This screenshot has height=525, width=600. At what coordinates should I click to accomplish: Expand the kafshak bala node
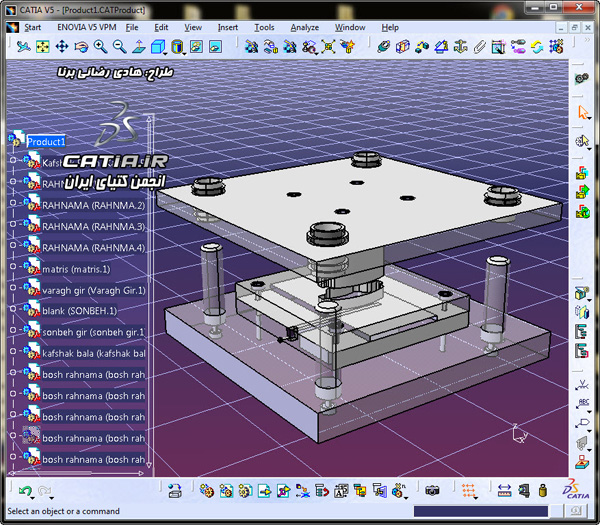13,351
